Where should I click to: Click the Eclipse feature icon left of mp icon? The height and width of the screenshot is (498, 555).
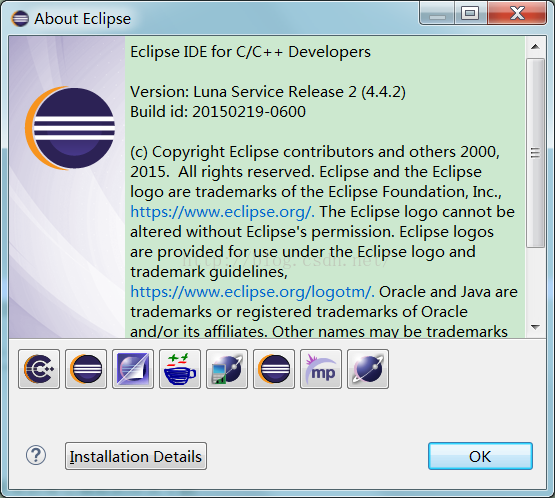[274, 369]
